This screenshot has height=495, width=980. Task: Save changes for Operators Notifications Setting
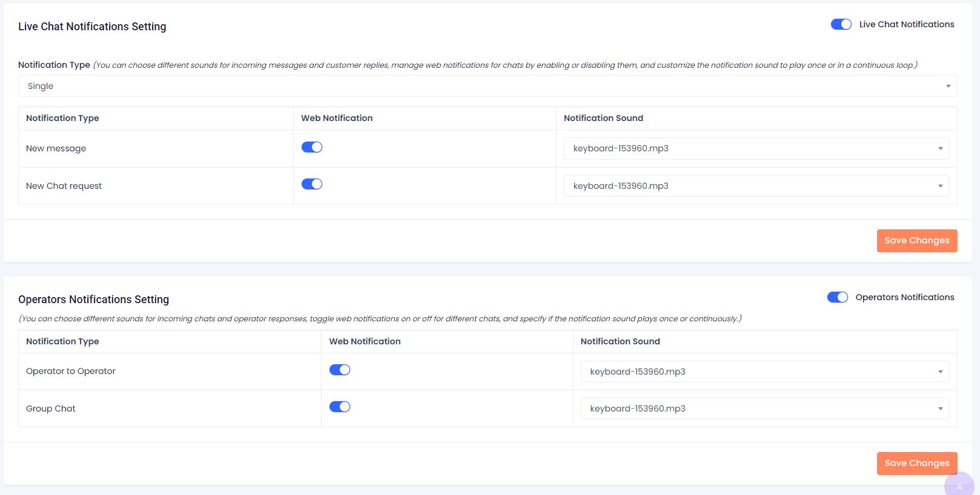click(x=916, y=464)
